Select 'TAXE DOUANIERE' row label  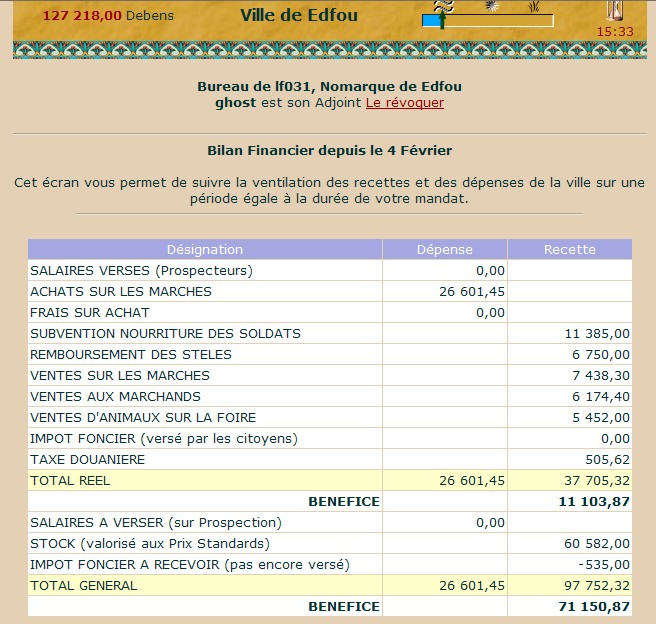tap(87, 459)
